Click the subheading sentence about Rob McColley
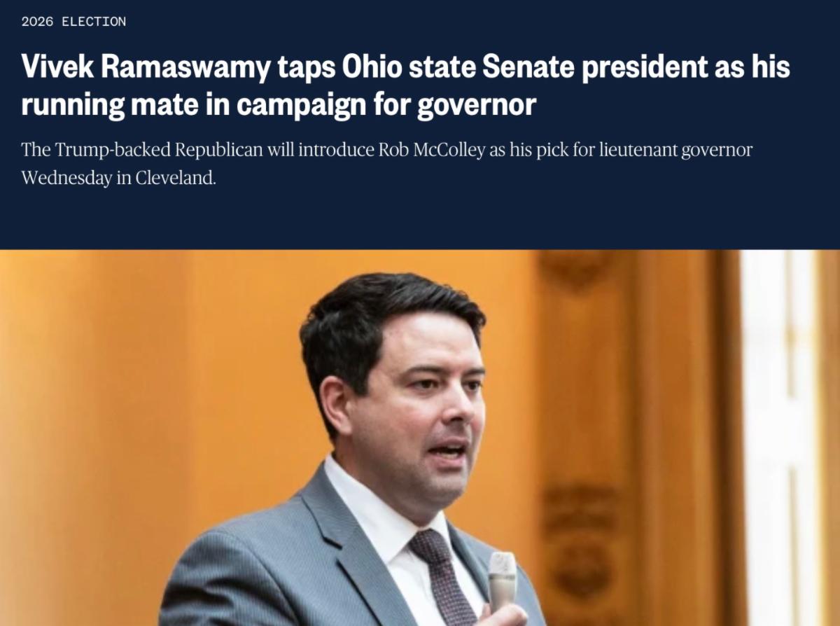 (x=386, y=164)
